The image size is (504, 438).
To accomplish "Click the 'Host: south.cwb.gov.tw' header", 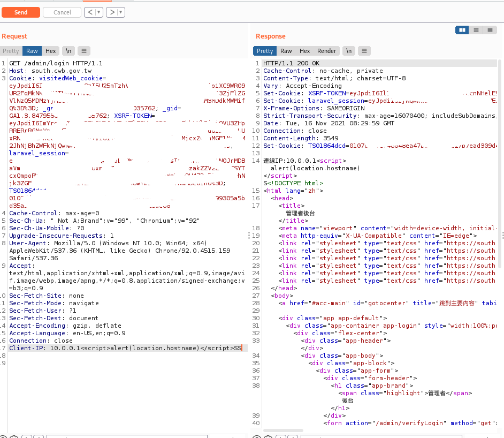I will click(50, 71).
